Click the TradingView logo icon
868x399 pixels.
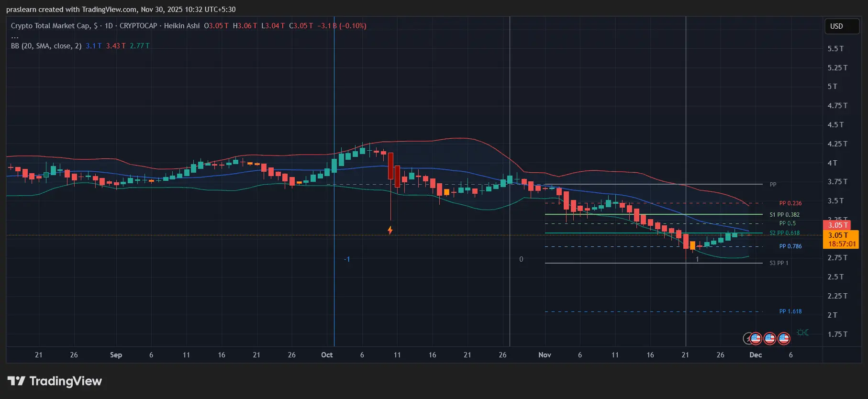[x=16, y=381]
